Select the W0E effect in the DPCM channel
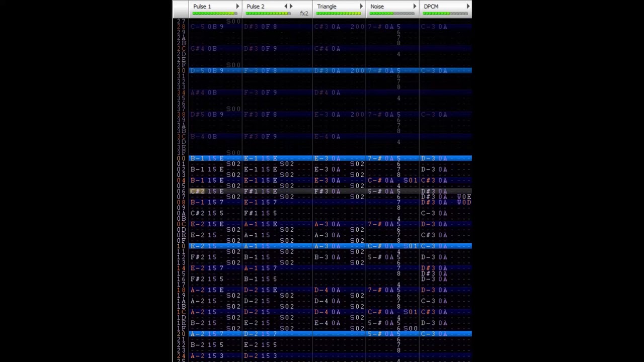 pos(464,197)
